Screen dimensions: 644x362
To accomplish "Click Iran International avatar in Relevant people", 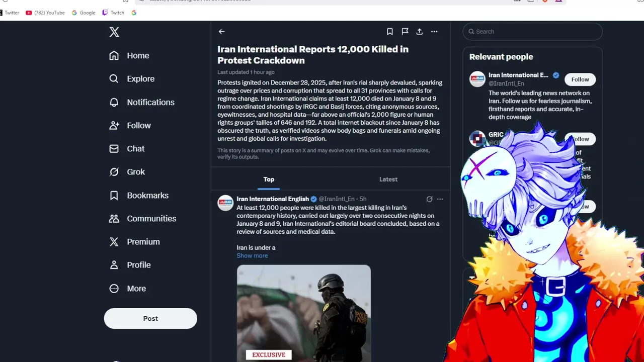I will tap(477, 79).
